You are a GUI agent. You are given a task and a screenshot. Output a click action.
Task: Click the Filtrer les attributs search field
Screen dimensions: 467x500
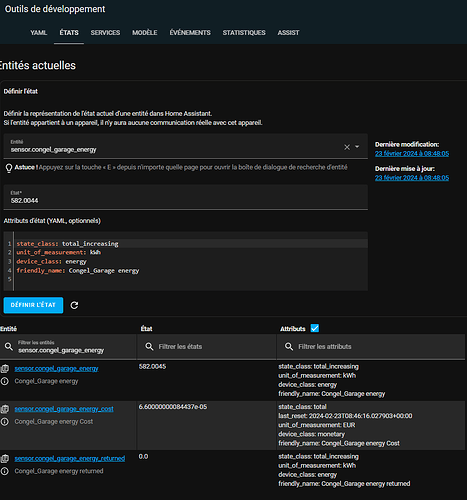tap(371, 347)
